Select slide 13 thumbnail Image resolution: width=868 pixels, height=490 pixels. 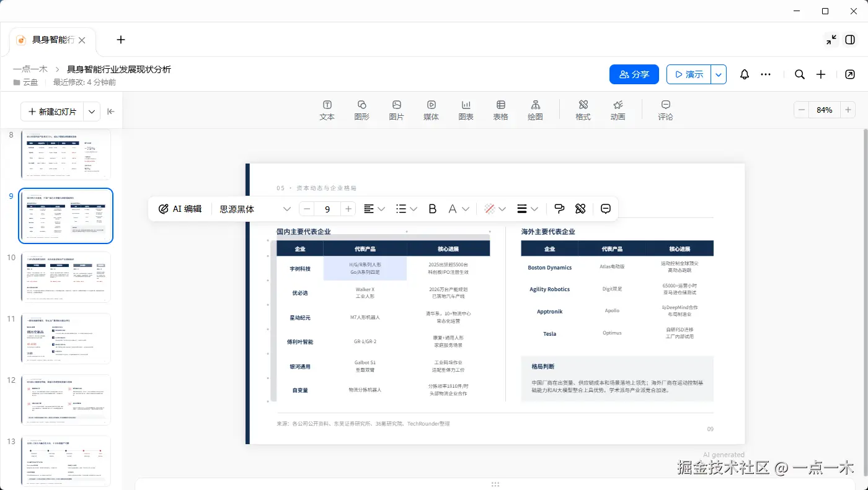pyautogui.click(x=66, y=461)
